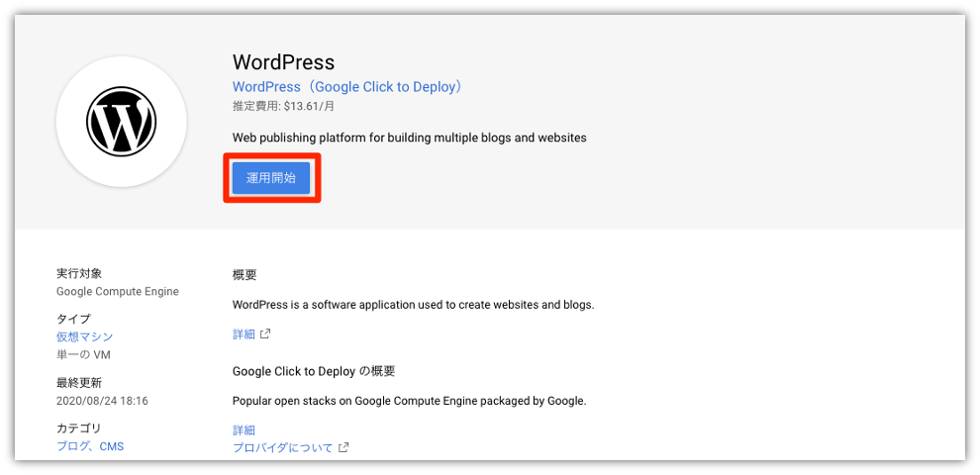This screenshot has width=980, height=475.
Task: Select the ブログ category link
Action: point(70,446)
